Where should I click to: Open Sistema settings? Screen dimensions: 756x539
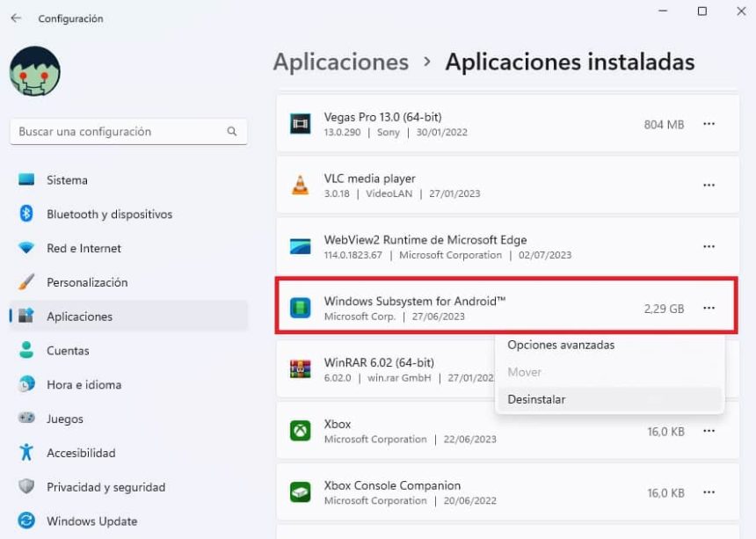128,180
